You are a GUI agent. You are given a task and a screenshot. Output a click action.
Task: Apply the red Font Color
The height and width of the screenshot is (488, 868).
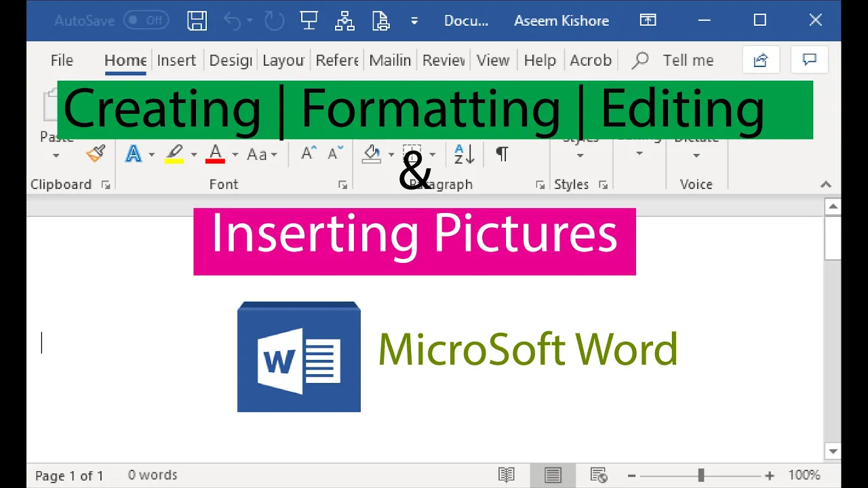216,154
